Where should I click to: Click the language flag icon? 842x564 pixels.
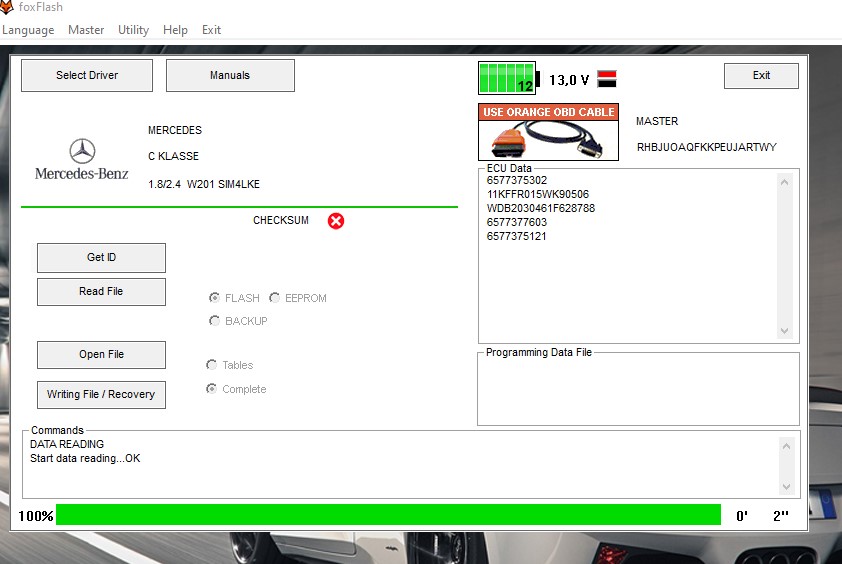click(x=607, y=79)
